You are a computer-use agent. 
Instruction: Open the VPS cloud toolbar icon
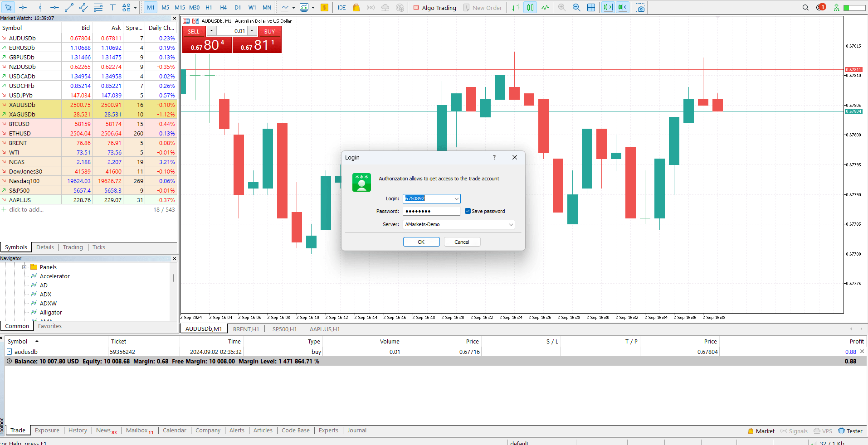tap(385, 7)
